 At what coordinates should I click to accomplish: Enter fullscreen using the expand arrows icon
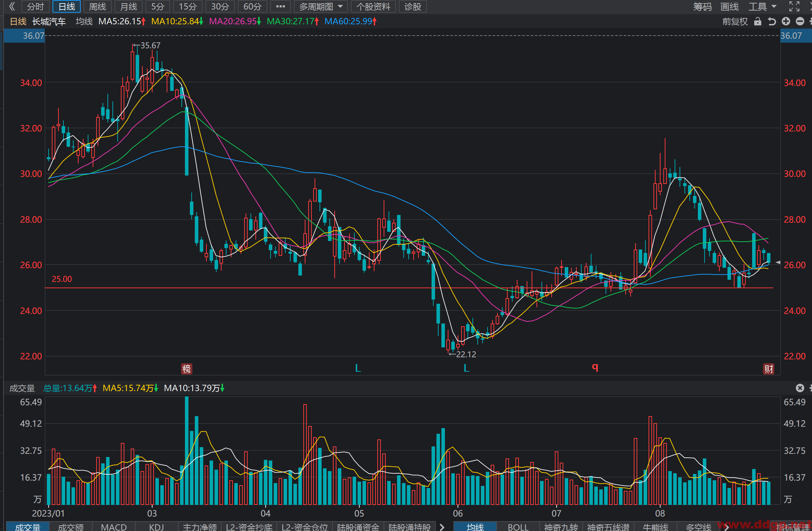tap(794, 6)
